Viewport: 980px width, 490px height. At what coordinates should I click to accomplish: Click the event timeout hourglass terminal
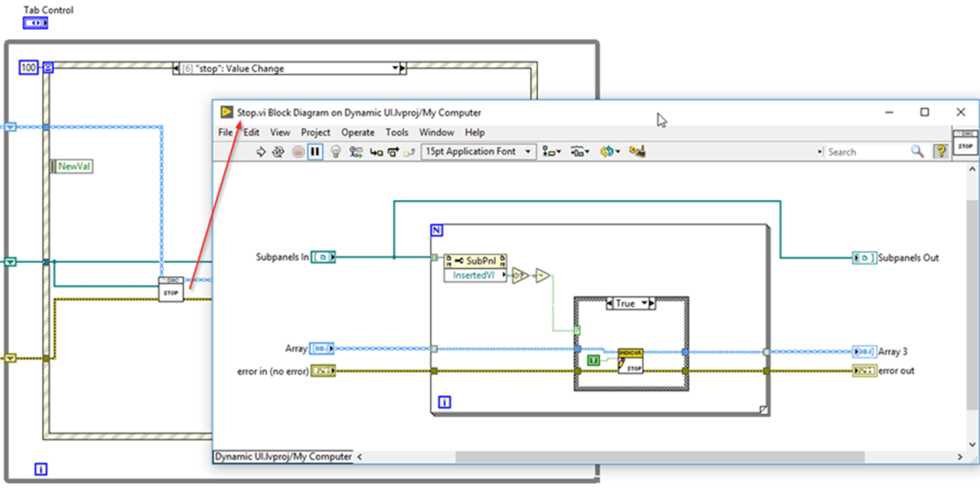[48, 67]
